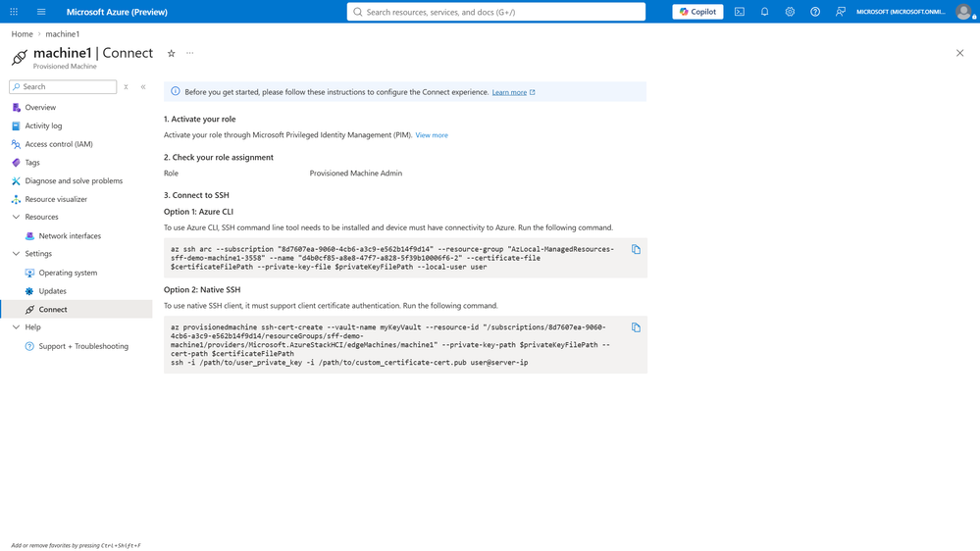
Task: Click Learn more link in banner
Action: (x=509, y=92)
